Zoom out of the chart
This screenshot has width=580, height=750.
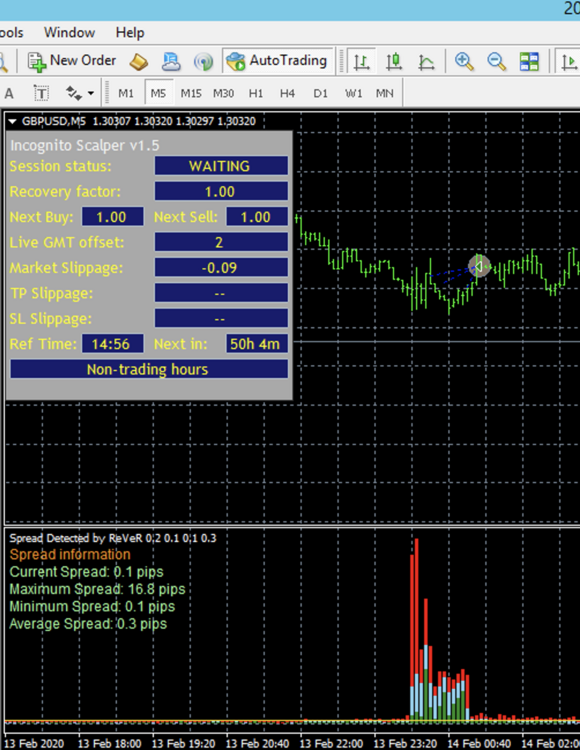click(496, 61)
